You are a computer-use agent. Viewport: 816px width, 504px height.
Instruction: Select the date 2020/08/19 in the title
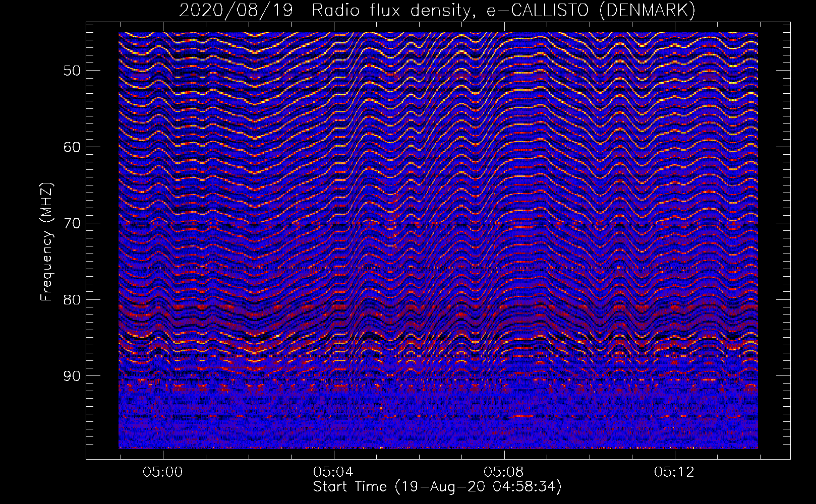(x=236, y=11)
